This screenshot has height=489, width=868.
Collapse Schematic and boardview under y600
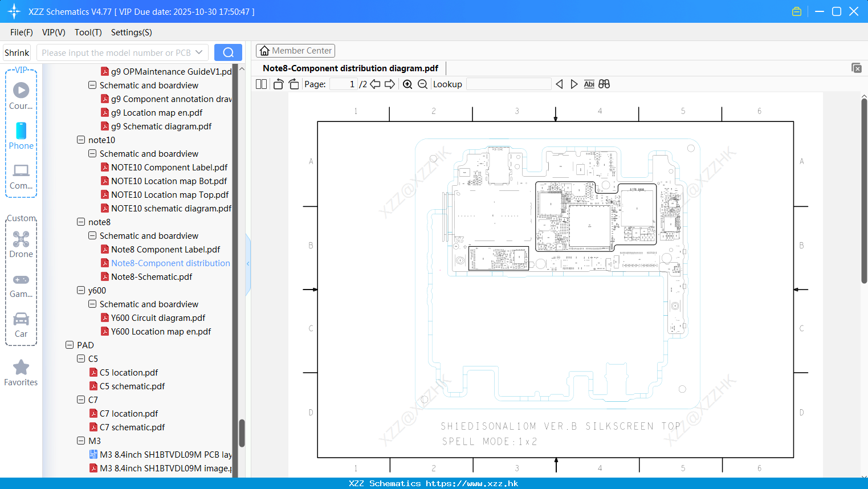(92, 304)
